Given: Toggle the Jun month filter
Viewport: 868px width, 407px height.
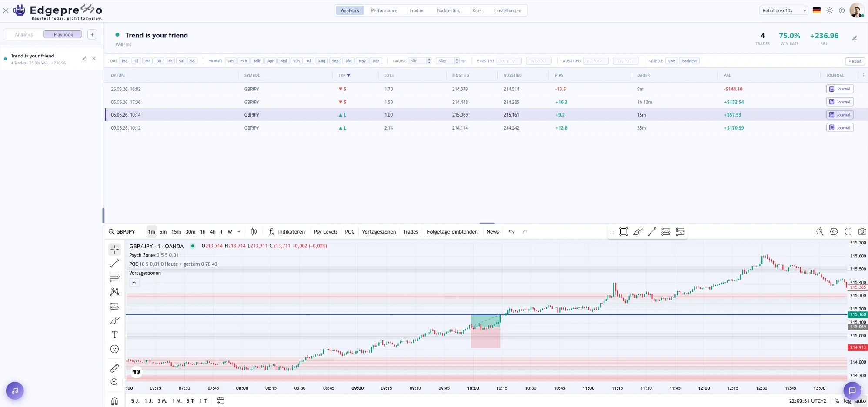Looking at the screenshot, I should [x=297, y=61].
